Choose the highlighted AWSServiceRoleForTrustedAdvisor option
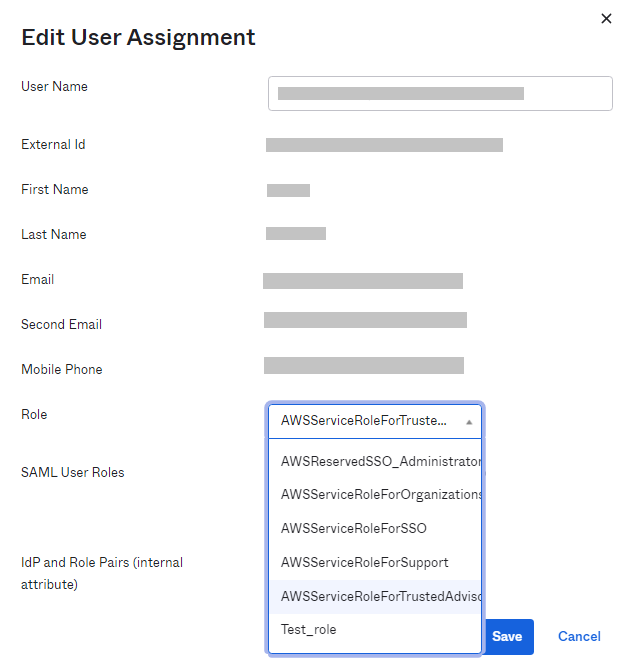Screen dimensions: 631x664 [380, 597]
